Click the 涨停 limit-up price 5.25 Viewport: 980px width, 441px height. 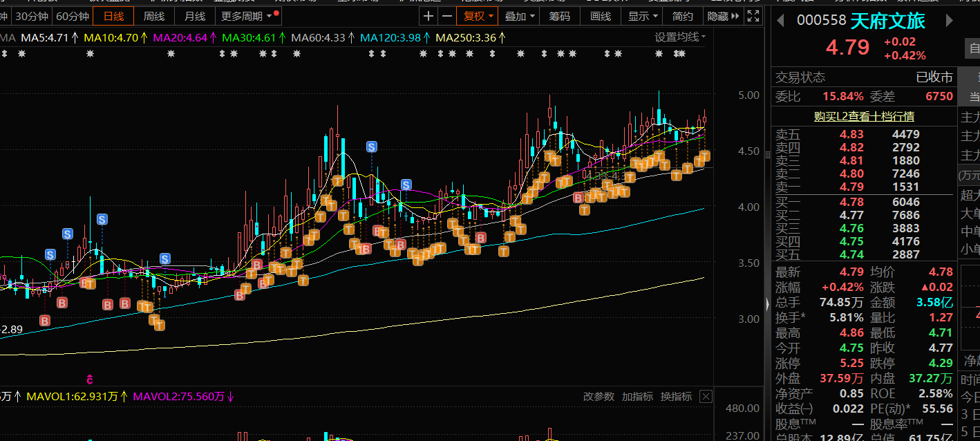pyautogui.click(x=851, y=363)
